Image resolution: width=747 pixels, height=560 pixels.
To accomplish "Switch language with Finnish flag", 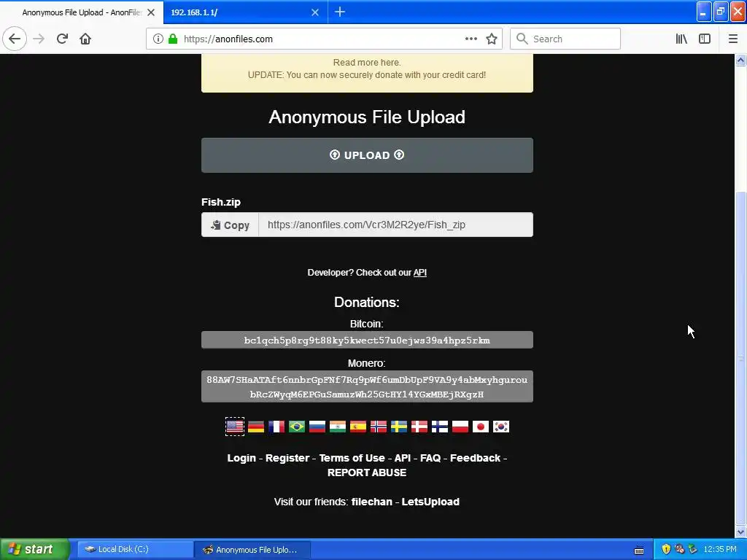I will 440,427.
